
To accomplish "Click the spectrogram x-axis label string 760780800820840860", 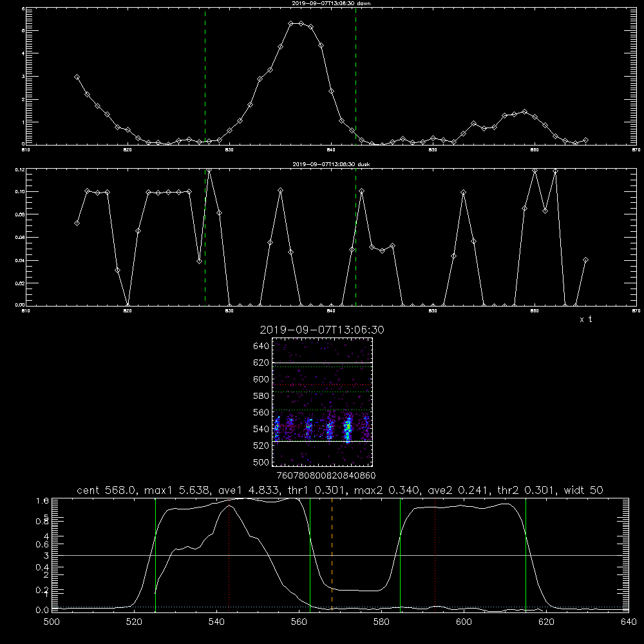I will pos(326,475).
